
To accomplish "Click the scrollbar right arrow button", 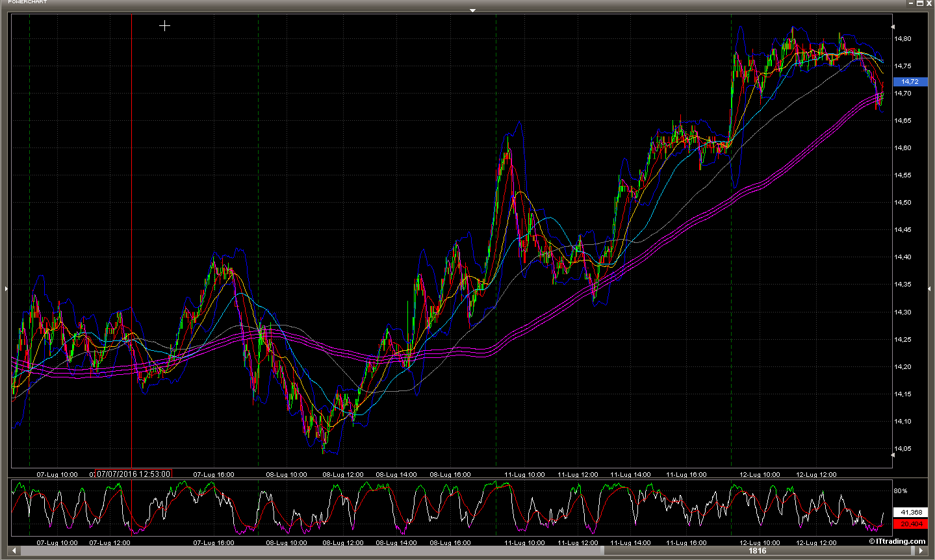I will pyautogui.click(x=920, y=551).
